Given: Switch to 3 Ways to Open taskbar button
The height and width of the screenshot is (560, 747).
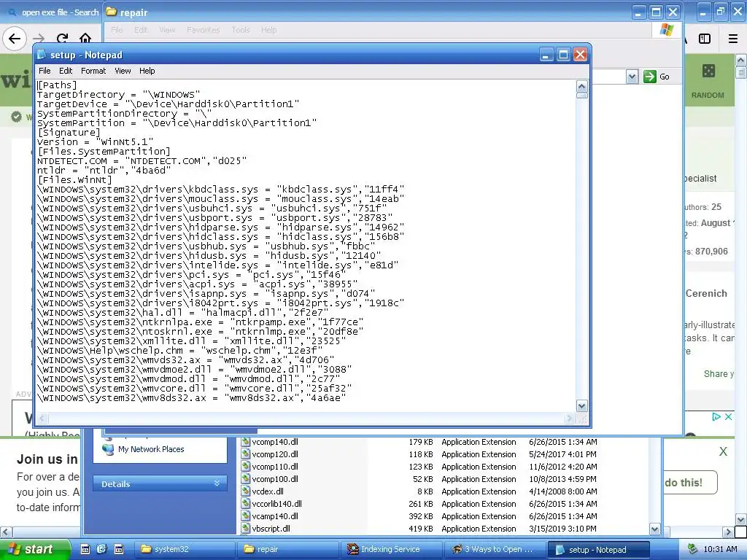Looking at the screenshot, I should [x=495, y=549].
